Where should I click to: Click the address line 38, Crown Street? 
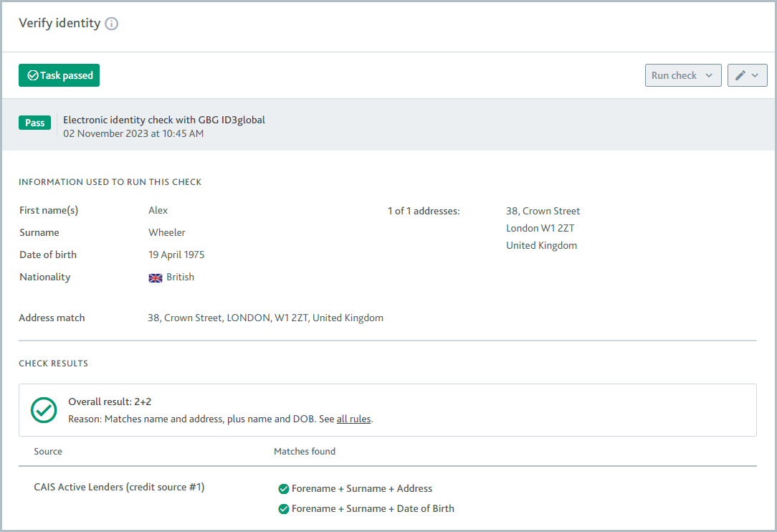[x=543, y=211]
